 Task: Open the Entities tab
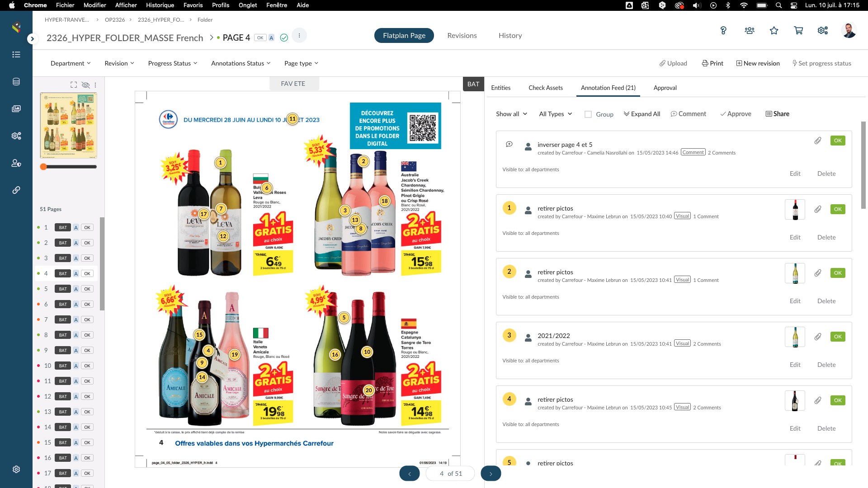(501, 88)
